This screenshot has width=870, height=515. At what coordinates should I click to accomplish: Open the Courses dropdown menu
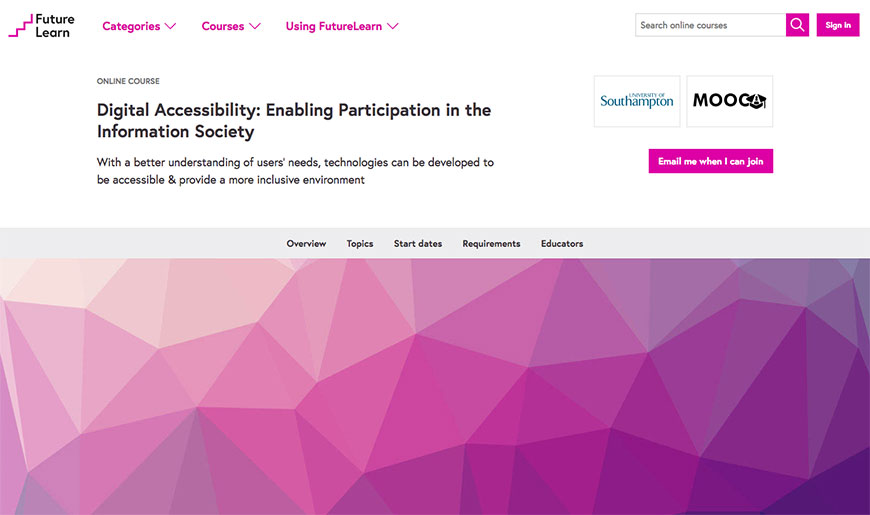230,26
